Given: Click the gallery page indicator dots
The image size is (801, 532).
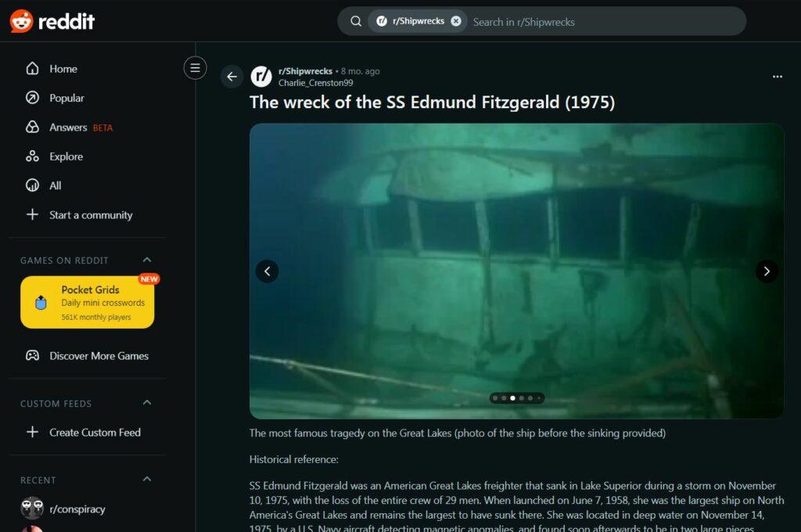Looking at the screenshot, I should pyautogui.click(x=517, y=398).
